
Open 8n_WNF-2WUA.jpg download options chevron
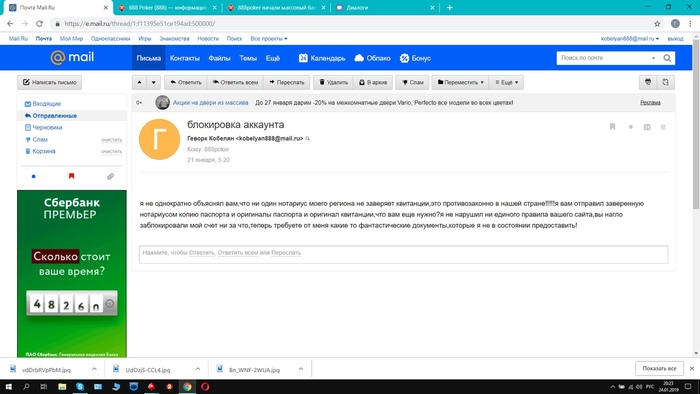[301, 369]
